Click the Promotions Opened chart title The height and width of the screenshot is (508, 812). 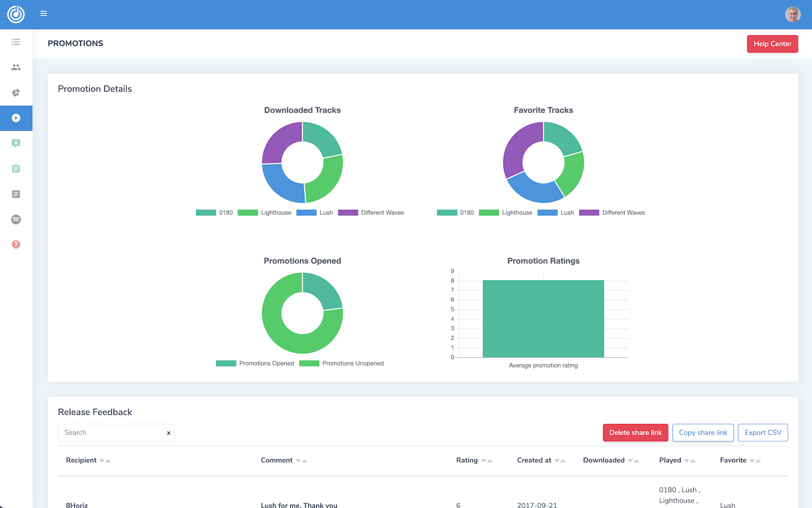[303, 261]
